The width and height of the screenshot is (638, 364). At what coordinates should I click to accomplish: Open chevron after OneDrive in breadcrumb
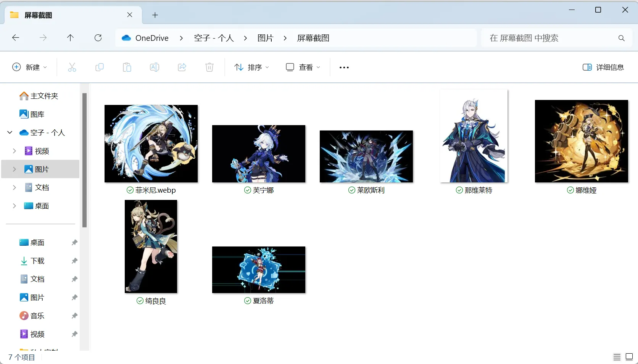pos(181,38)
